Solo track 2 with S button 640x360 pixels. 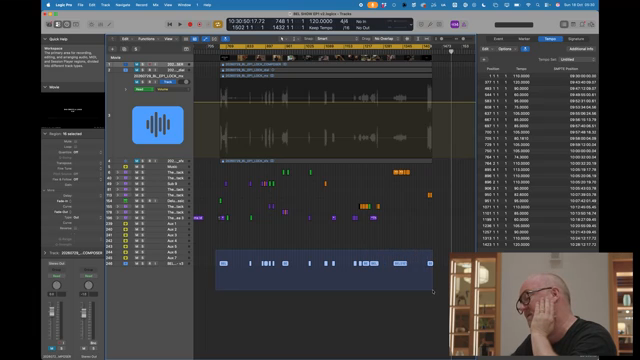142,70
